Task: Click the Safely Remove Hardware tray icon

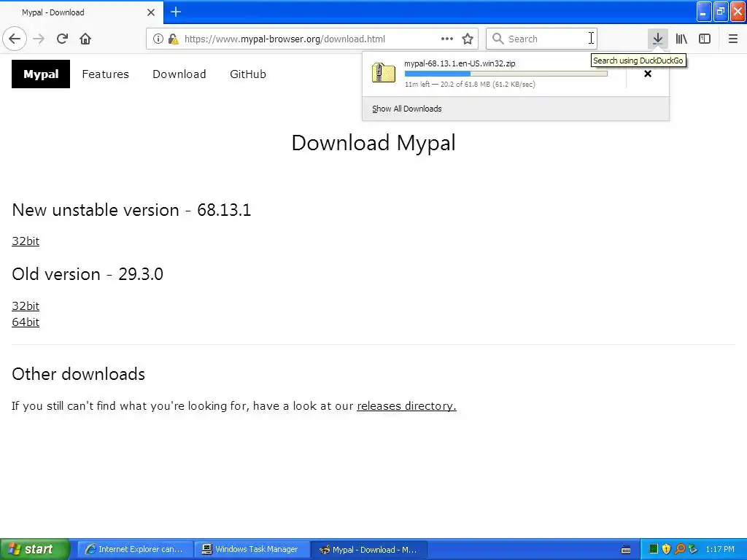Action: (692, 549)
